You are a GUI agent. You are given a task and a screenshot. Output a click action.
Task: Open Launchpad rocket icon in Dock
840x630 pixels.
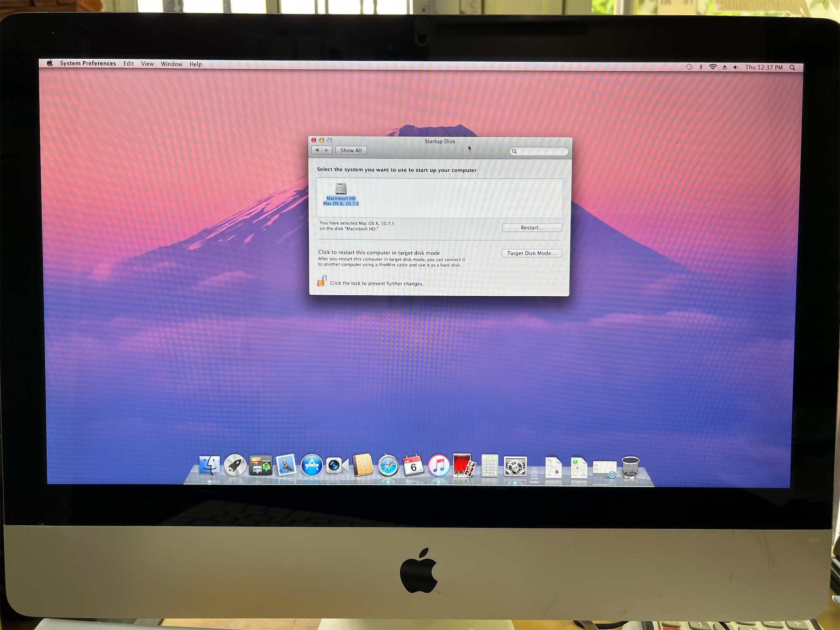click(x=235, y=465)
